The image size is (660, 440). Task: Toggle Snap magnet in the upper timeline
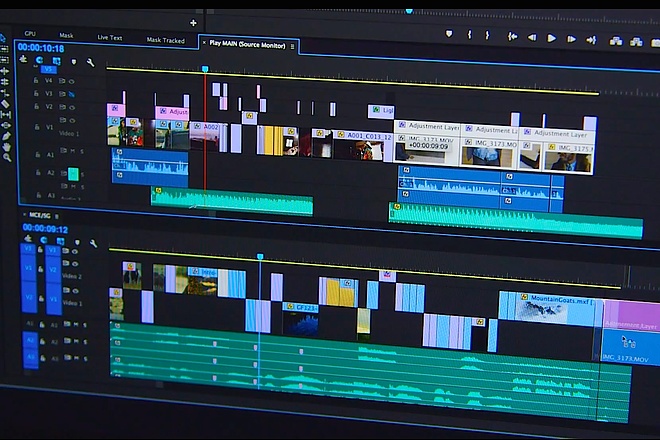(40, 60)
